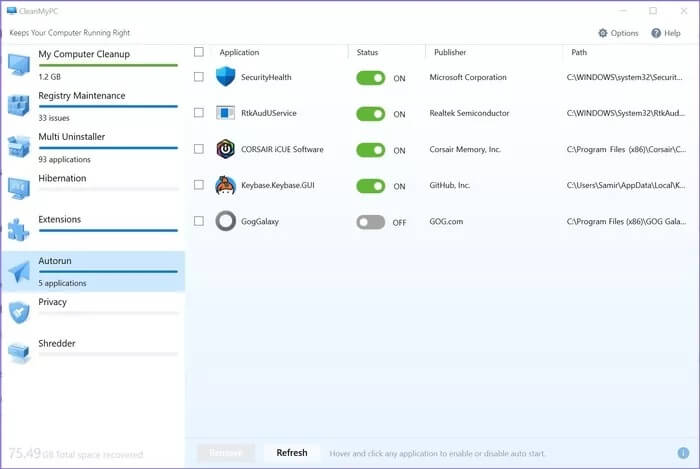Click the Autorun paper plane icon
The image size is (700, 469).
coord(19,271)
